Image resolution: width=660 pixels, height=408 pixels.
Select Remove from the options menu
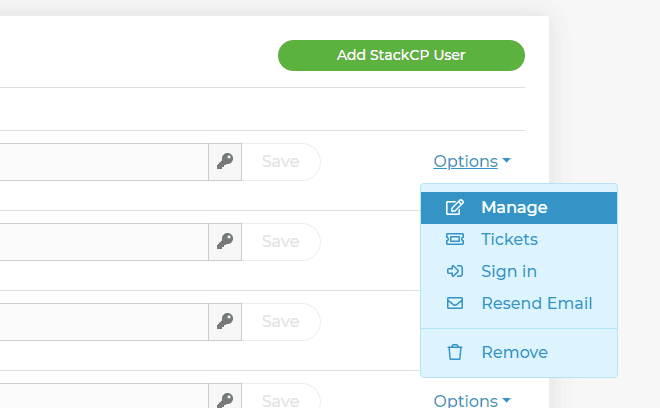[x=519, y=352]
